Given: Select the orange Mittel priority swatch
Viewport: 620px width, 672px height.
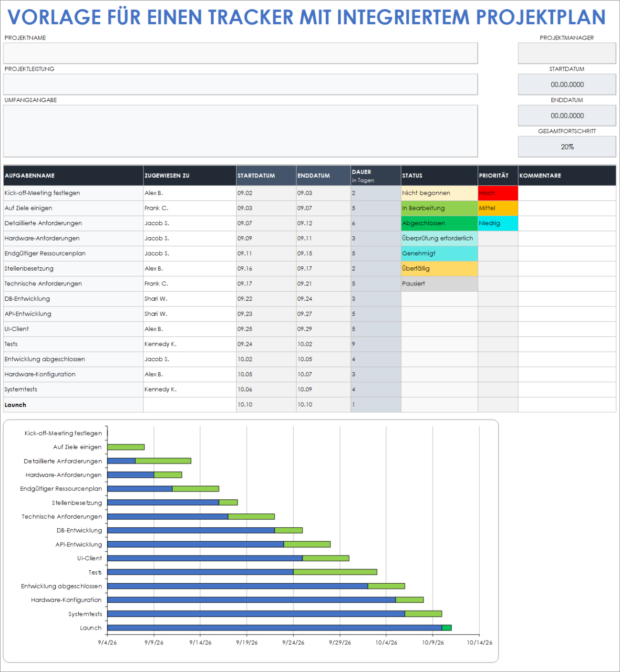Looking at the screenshot, I should point(497,208).
